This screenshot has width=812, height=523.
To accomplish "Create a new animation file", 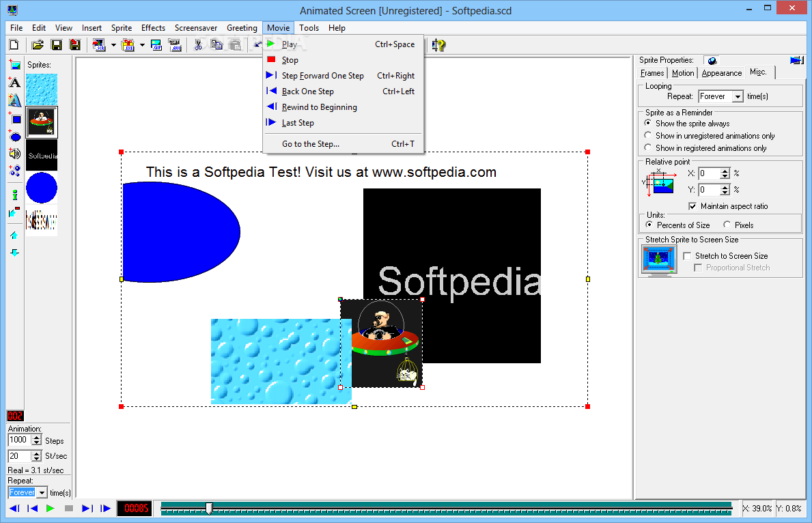I will (x=14, y=45).
